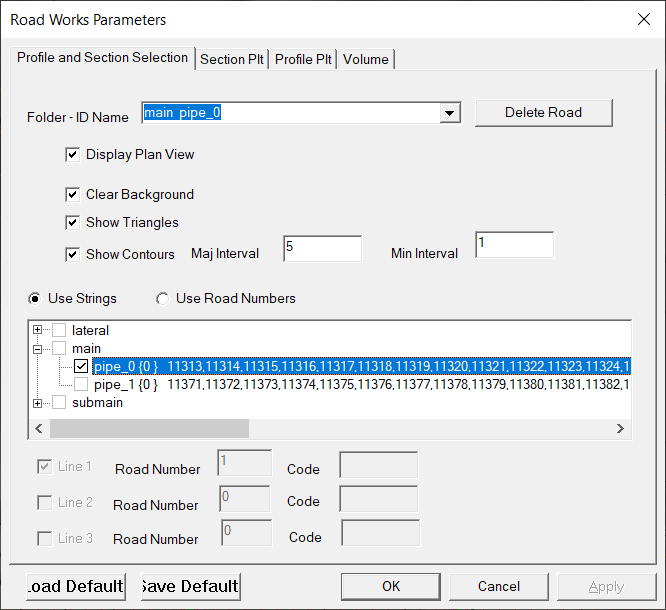Click the Delete Road button
666x610 pixels.
tap(543, 112)
